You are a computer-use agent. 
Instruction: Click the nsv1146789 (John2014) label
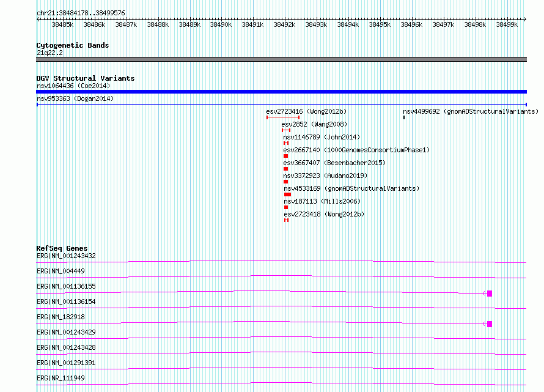coord(322,137)
